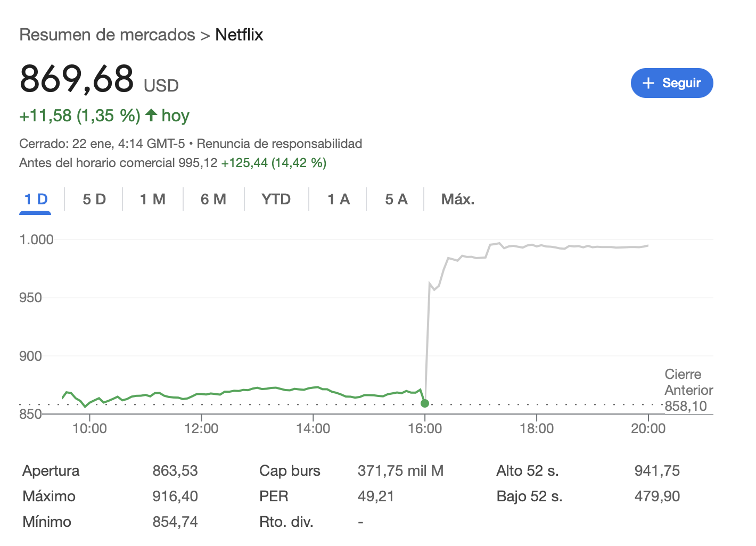Click the Cap burs value 371,75 mil M
756x546 pixels.
click(x=400, y=471)
